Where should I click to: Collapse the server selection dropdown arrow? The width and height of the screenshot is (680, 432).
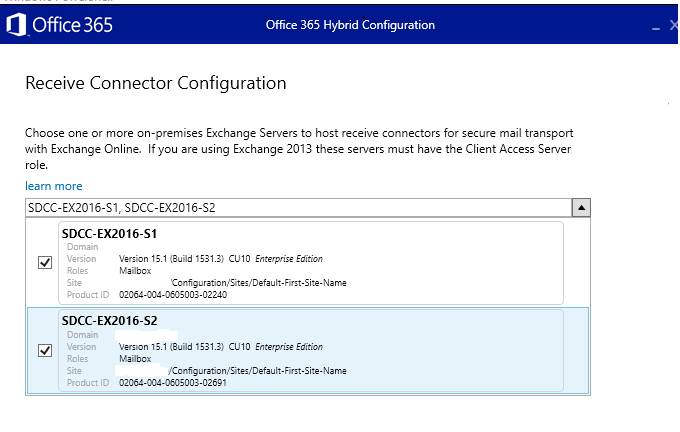(580, 207)
